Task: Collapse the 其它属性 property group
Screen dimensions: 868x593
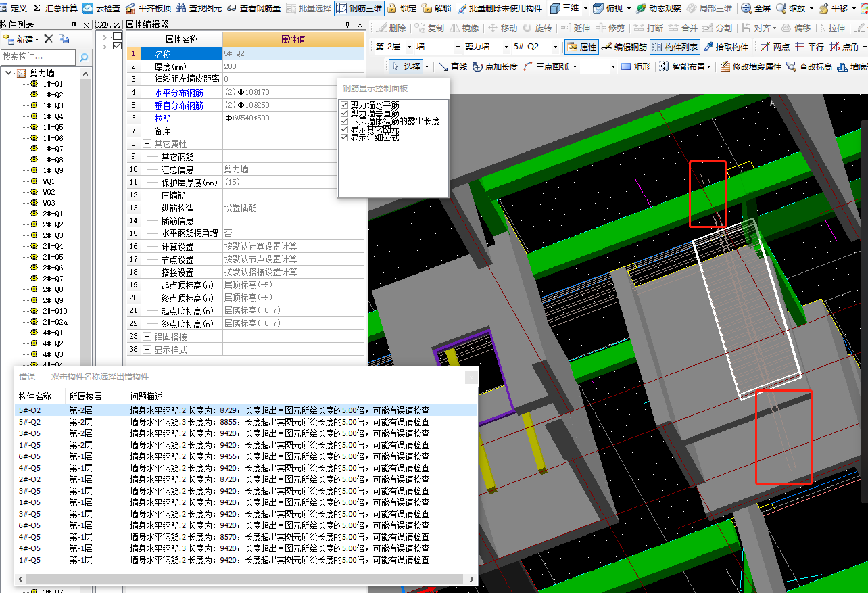Action: point(147,144)
